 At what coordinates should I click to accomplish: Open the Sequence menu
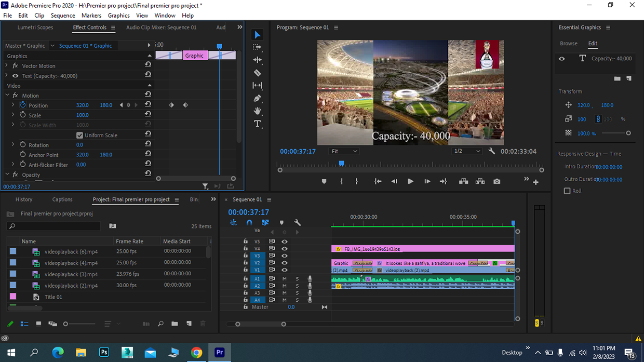(63, 16)
